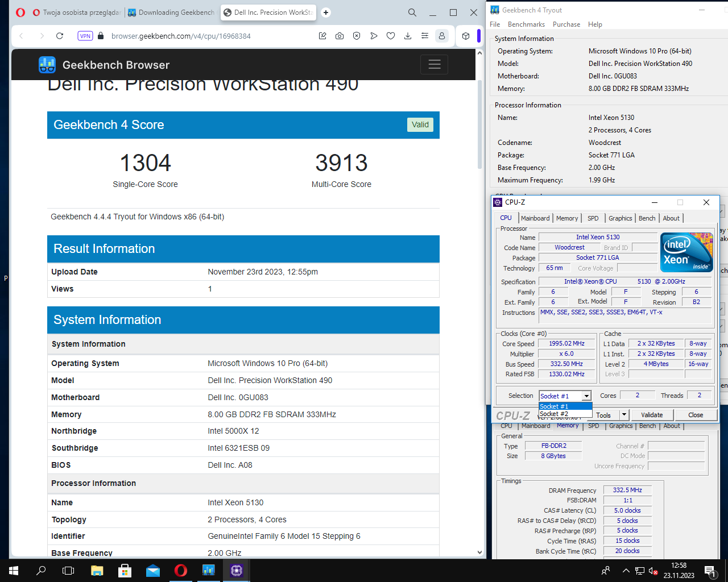The image size is (728, 582).
Task: Open About tab in front CPU-Z window
Action: click(671, 218)
